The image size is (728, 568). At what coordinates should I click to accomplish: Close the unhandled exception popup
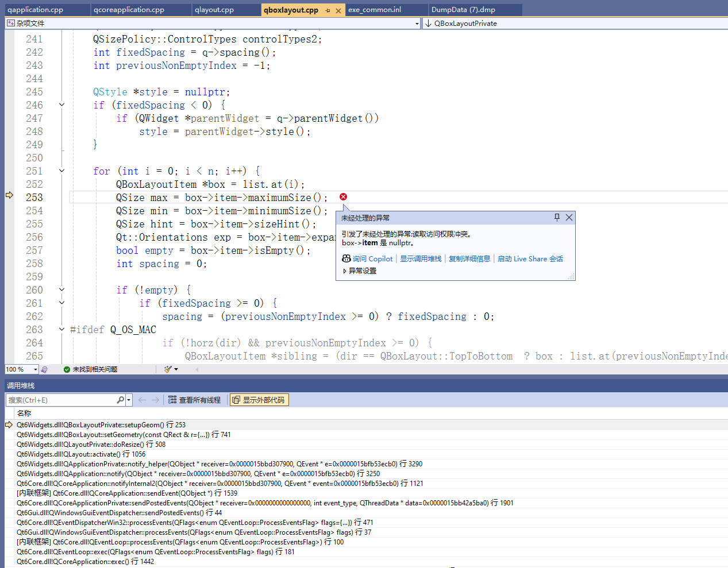pos(569,217)
